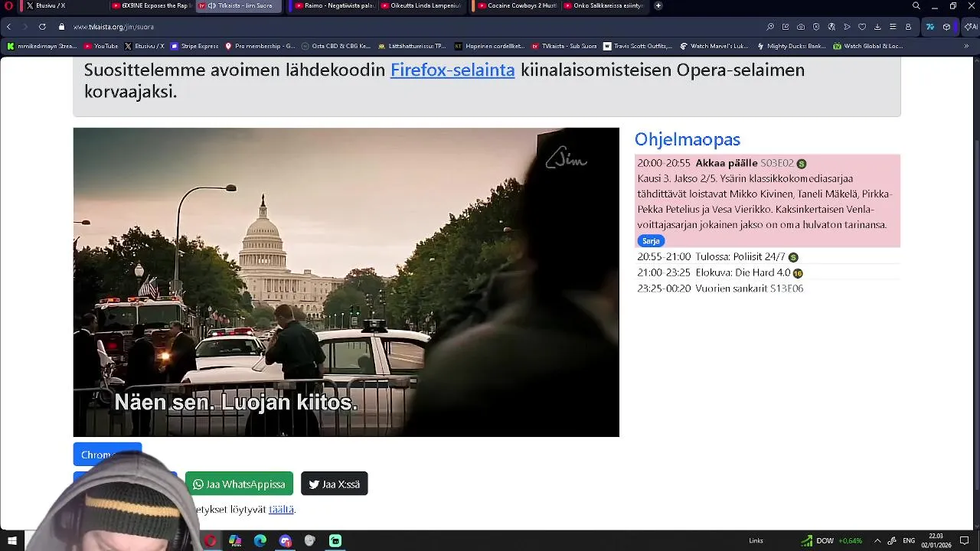
Task: Click the translate page globe icon
Action: pos(831,27)
